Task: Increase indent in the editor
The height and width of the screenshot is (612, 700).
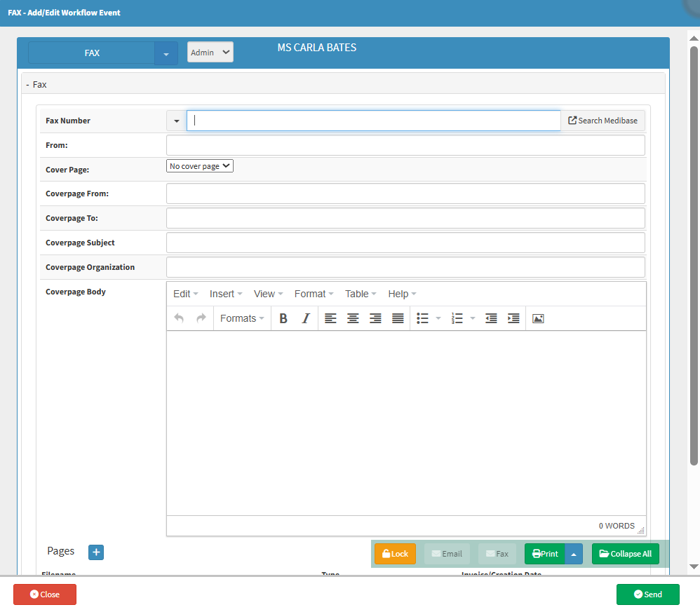Action: tap(513, 318)
